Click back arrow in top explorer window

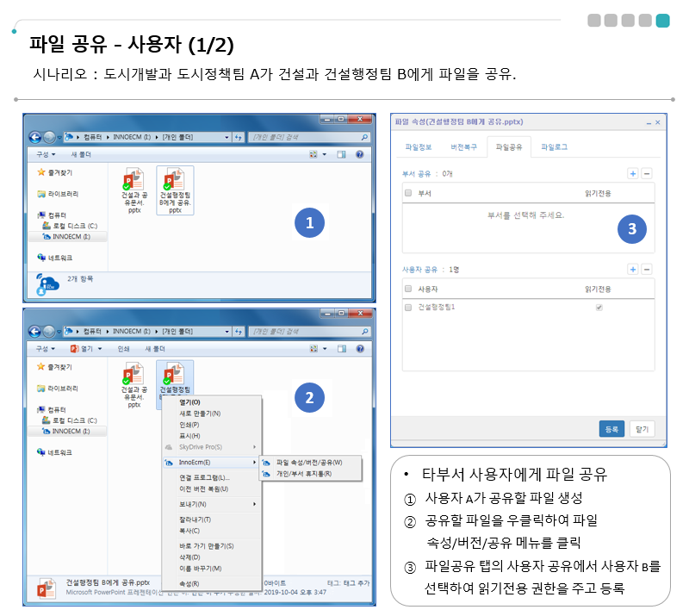tap(36, 137)
